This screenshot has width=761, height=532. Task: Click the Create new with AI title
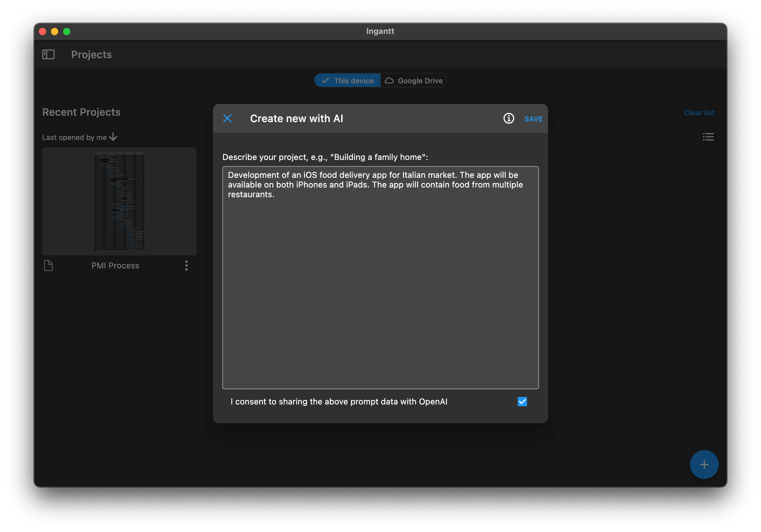pos(297,118)
